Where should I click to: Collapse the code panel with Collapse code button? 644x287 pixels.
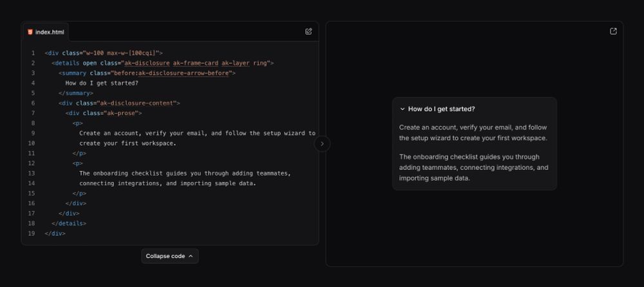coord(169,256)
